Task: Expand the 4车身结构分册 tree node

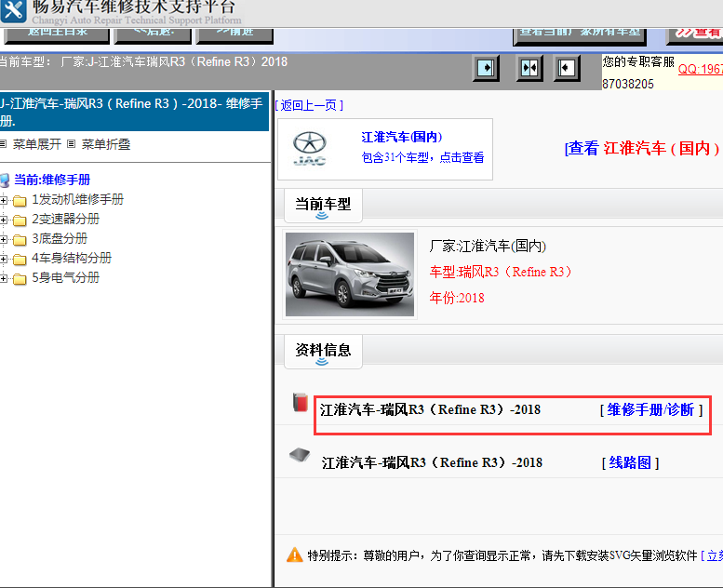Action: pyautogui.click(x=4, y=259)
